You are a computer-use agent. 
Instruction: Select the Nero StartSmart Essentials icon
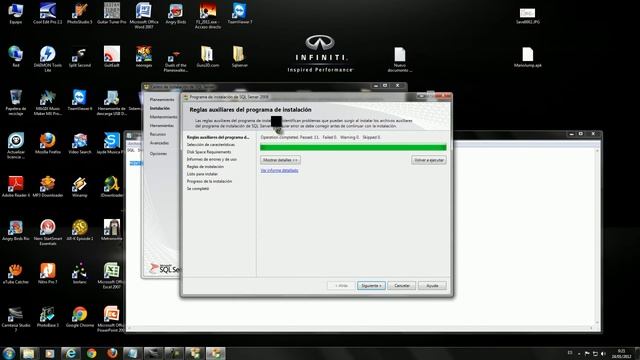click(48, 232)
